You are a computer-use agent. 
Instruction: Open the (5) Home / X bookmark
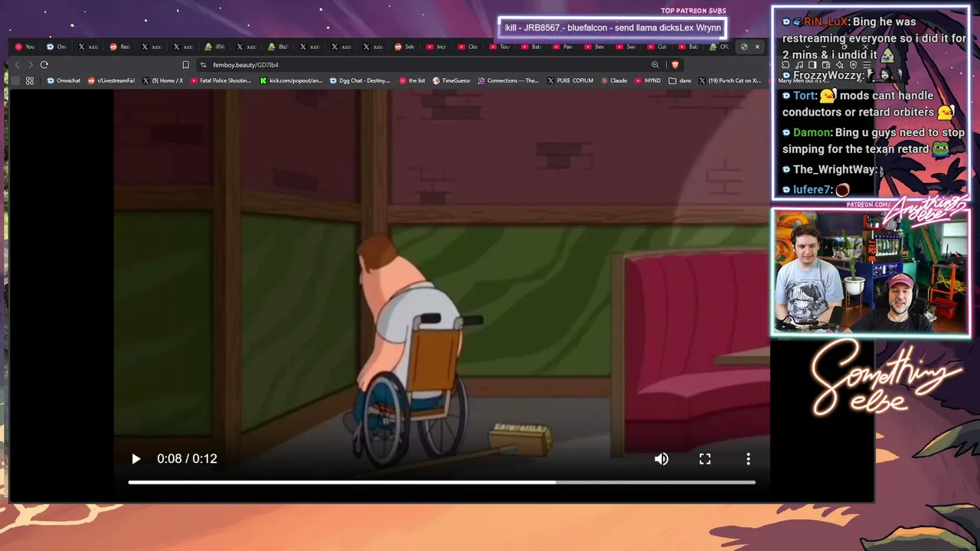(162, 80)
